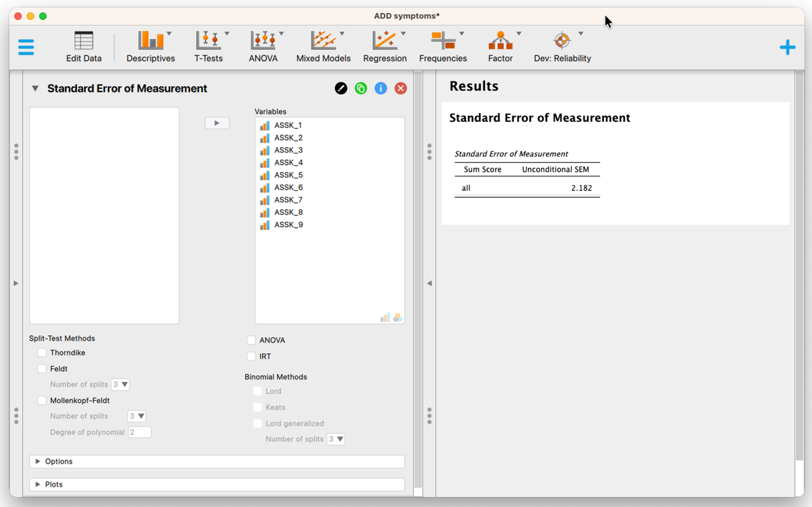This screenshot has height=507, width=812.
Task: Enable the Thorndike checkbox
Action: (x=42, y=353)
